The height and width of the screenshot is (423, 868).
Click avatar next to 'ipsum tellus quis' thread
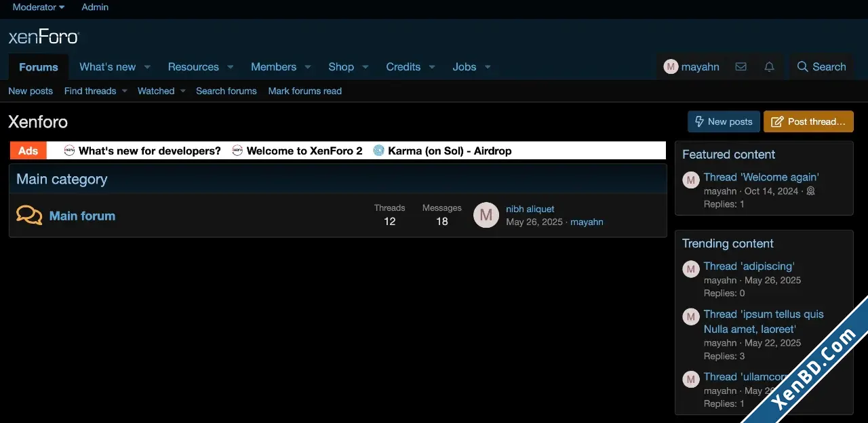click(x=691, y=317)
